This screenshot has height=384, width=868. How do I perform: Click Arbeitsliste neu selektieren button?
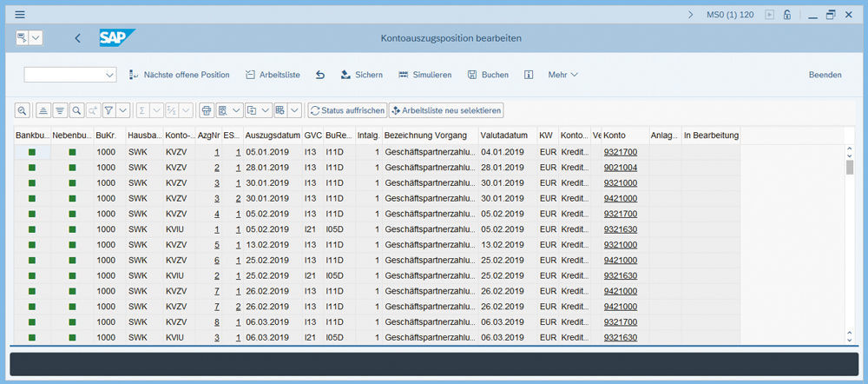[x=446, y=111]
